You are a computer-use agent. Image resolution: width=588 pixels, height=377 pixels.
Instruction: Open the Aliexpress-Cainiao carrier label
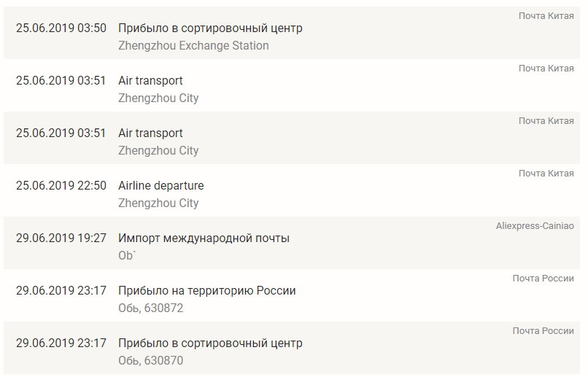coord(535,226)
